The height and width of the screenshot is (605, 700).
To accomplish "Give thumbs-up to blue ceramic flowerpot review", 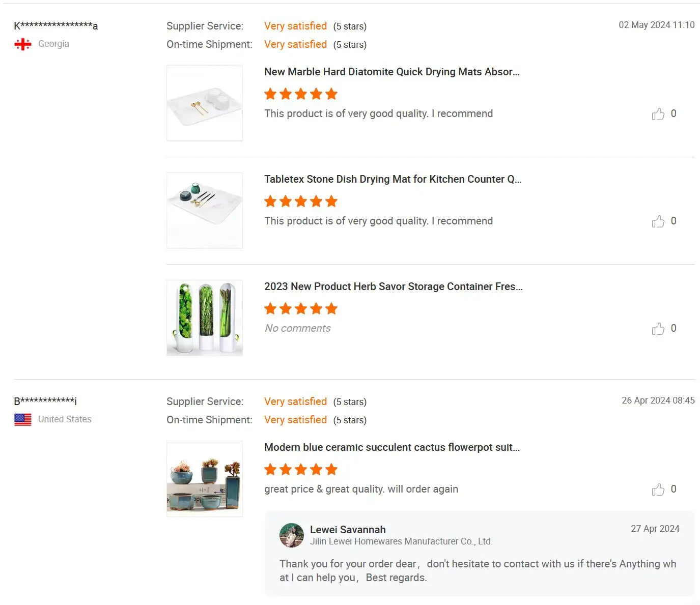I will (x=658, y=489).
